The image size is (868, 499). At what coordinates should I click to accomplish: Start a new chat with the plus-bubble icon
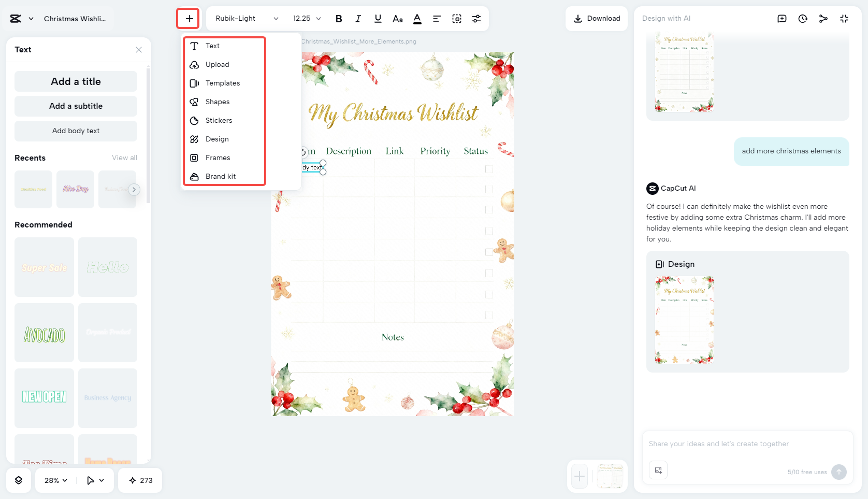tap(782, 18)
